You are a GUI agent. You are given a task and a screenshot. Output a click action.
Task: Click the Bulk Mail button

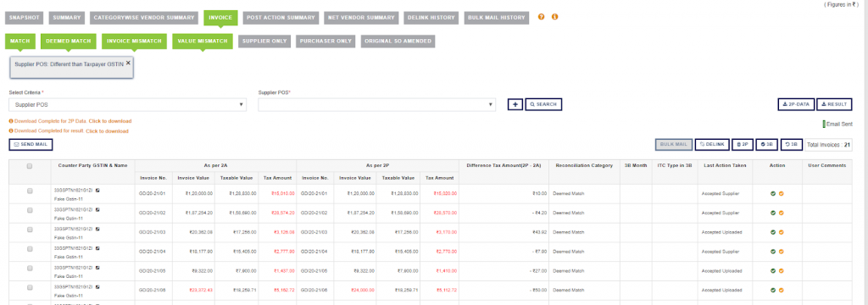(673, 145)
